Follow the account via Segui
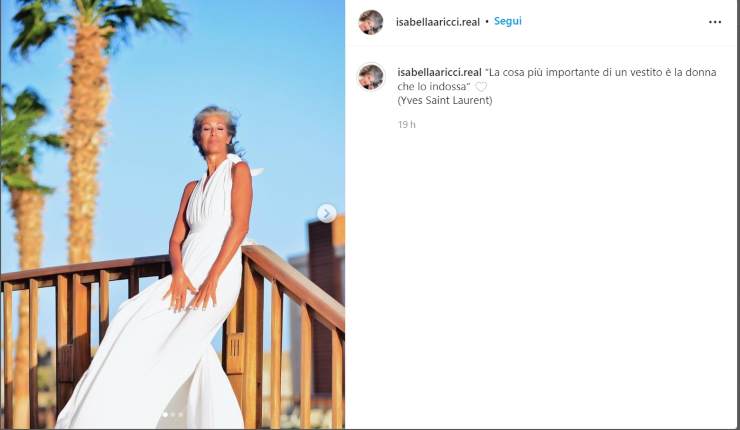Screen dimensions: 740x430 (508, 21)
